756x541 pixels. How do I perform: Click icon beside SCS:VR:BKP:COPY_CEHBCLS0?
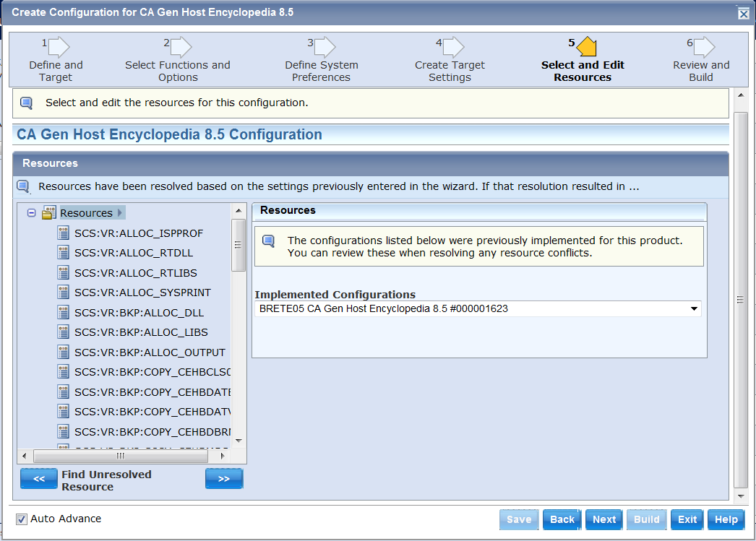[x=63, y=372]
